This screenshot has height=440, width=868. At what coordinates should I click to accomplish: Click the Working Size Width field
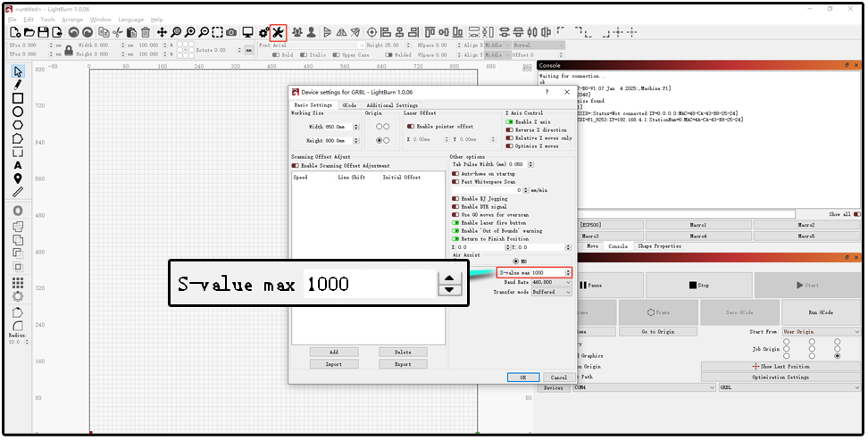[x=338, y=127]
